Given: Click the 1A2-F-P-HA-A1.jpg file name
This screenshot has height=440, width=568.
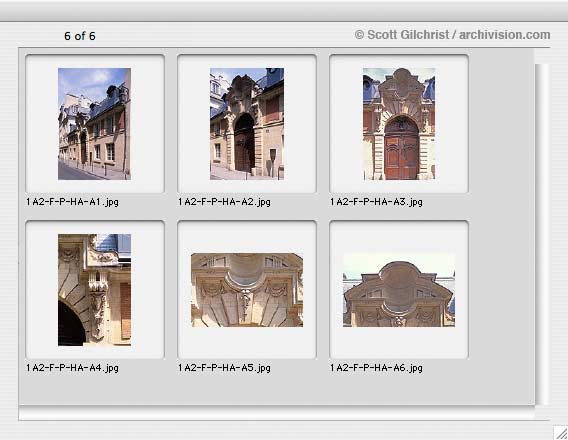Looking at the screenshot, I should [x=72, y=202].
